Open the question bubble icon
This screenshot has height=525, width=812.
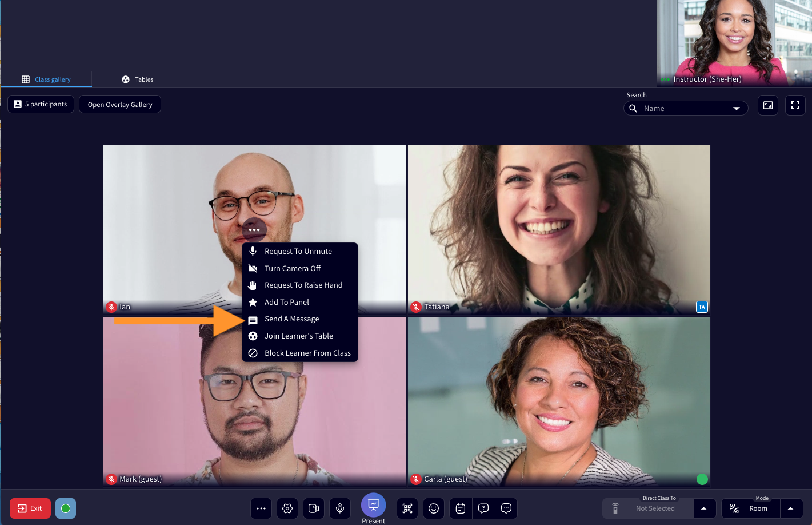tap(483, 508)
